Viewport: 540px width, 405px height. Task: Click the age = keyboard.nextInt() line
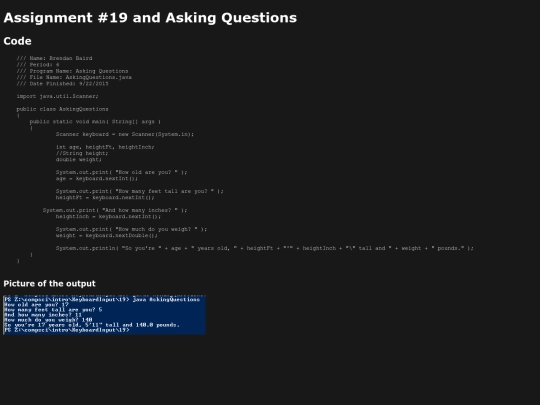click(x=97, y=178)
